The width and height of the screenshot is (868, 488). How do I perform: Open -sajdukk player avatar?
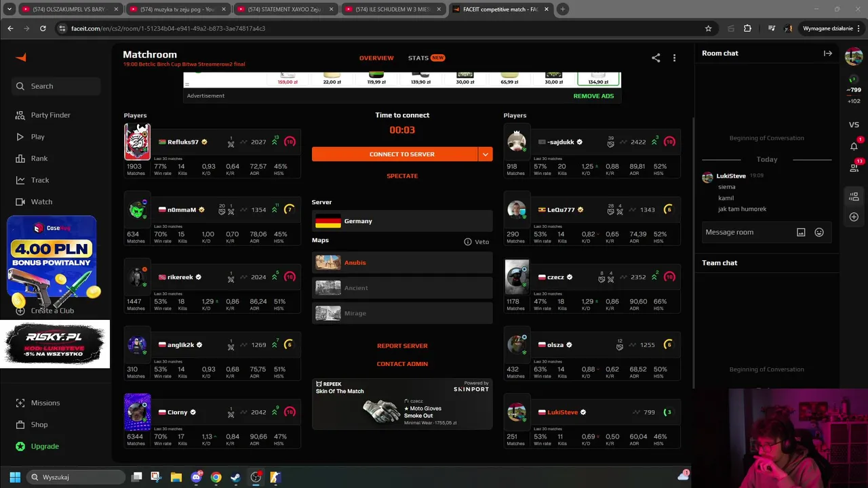pos(517,142)
